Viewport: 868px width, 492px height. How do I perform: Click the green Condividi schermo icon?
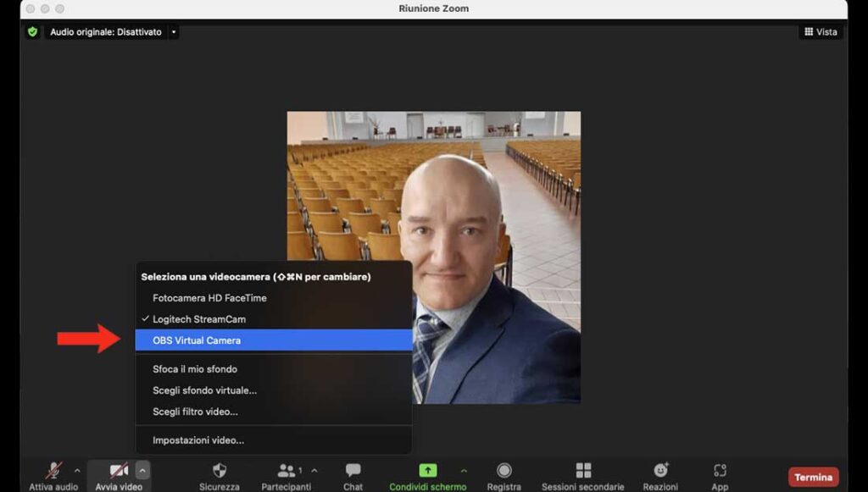click(x=427, y=471)
